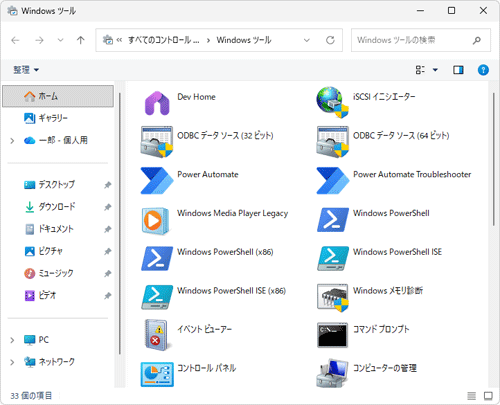Minimize the Windows ツール window

pos(420,11)
